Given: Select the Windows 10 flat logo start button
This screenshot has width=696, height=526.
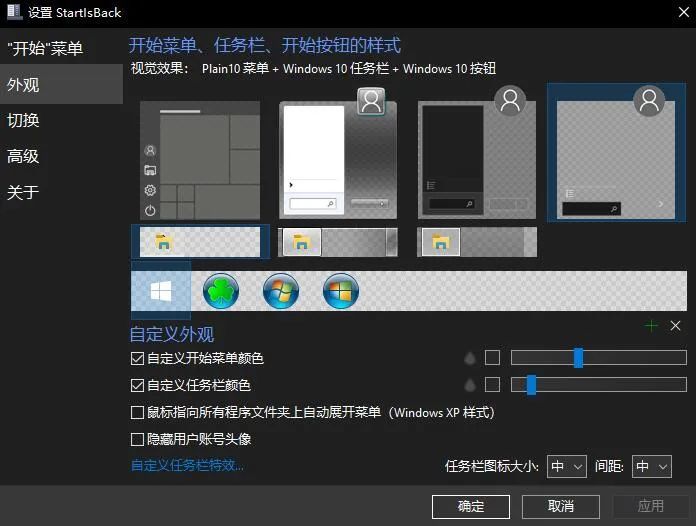Looking at the screenshot, I should click(x=161, y=291).
